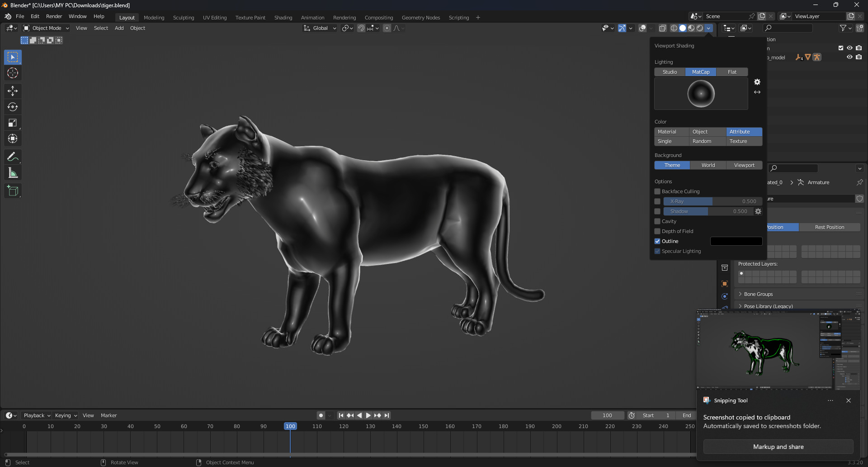Set background to World
Viewport: 868px width, 467px height.
[x=708, y=165]
